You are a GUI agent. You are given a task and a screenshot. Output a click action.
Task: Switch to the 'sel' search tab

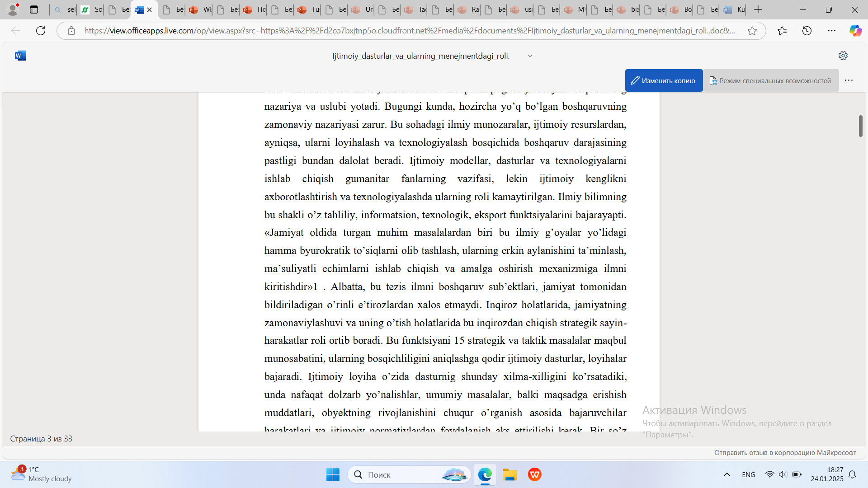pos(64,9)
